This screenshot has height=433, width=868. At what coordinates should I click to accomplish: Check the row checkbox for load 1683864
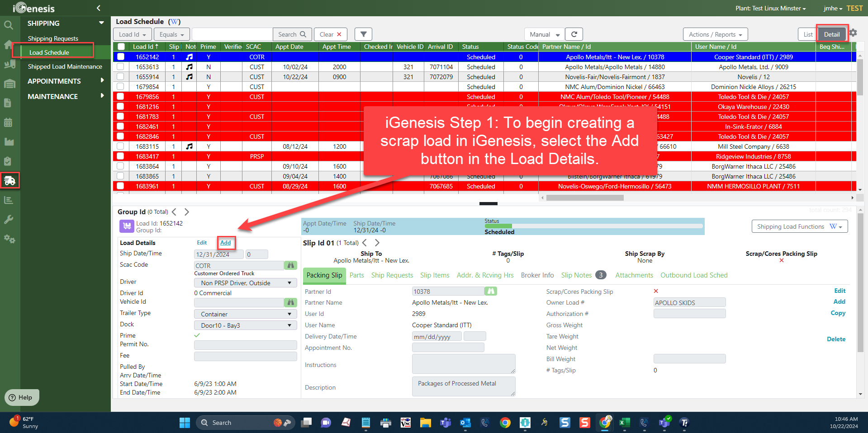(120, 166)
